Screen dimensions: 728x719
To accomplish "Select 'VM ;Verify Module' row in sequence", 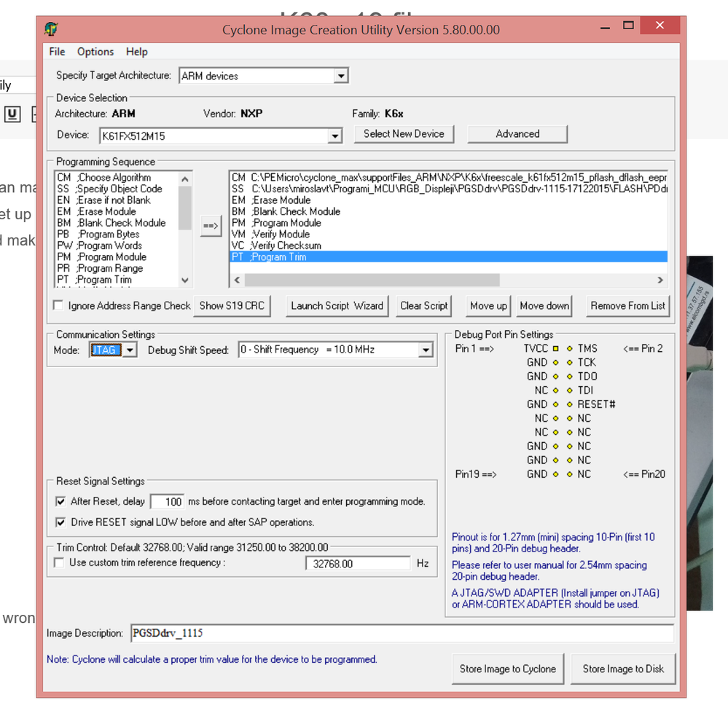I will [448, 235].
